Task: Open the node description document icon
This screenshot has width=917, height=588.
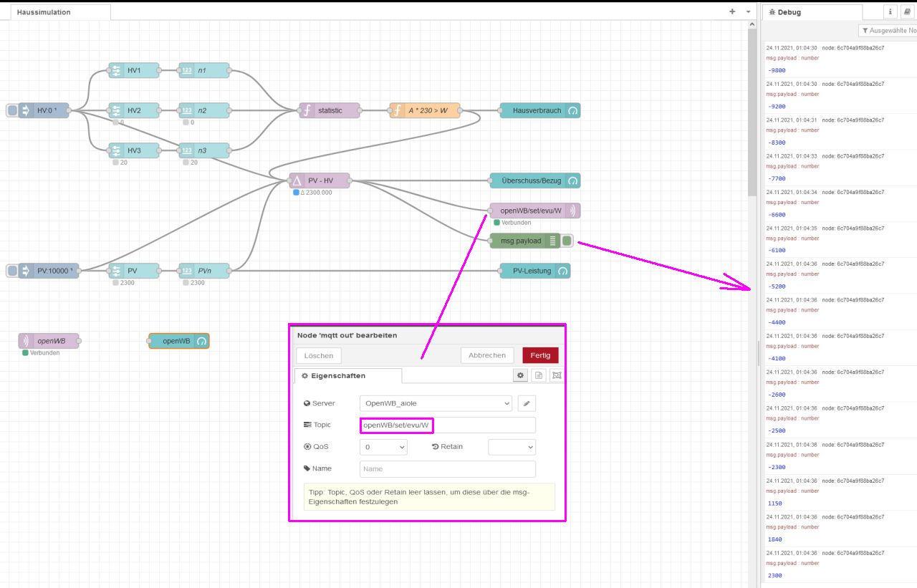Action: (x=539, y=375)
